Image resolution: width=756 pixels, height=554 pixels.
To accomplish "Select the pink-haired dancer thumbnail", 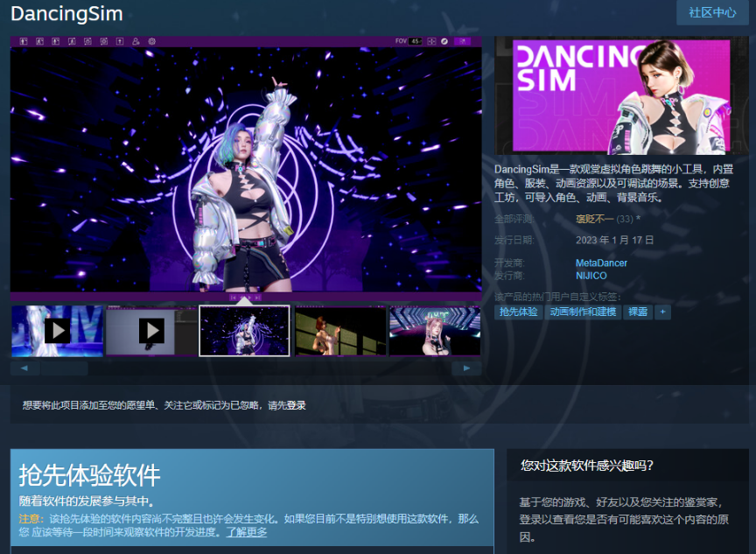I will click(x=435, y=331).
